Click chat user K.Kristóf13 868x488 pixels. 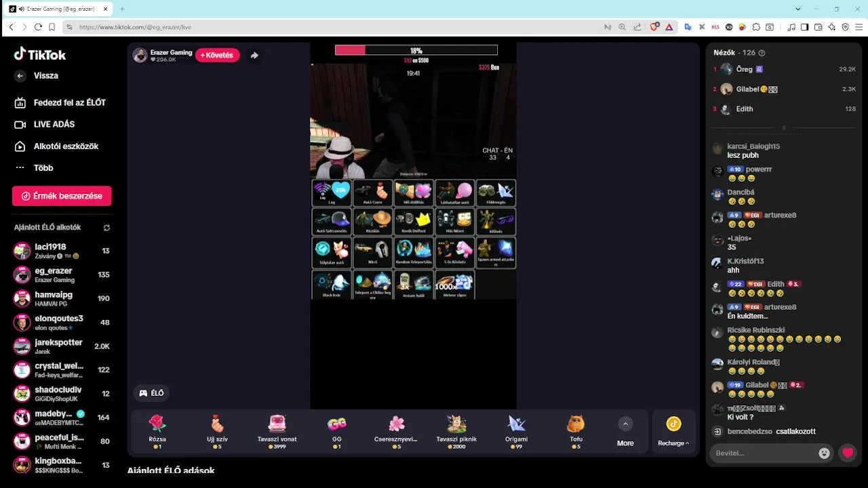[745, 261]
